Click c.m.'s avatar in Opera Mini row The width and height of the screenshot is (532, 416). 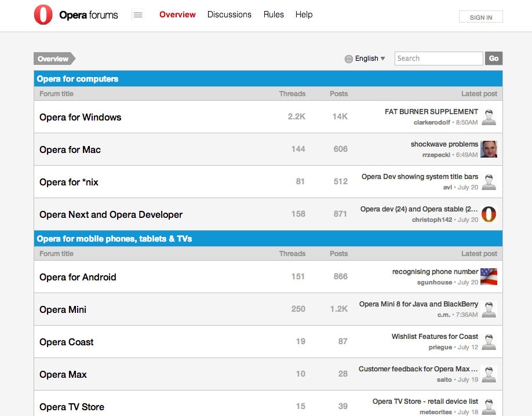[489, 309]
